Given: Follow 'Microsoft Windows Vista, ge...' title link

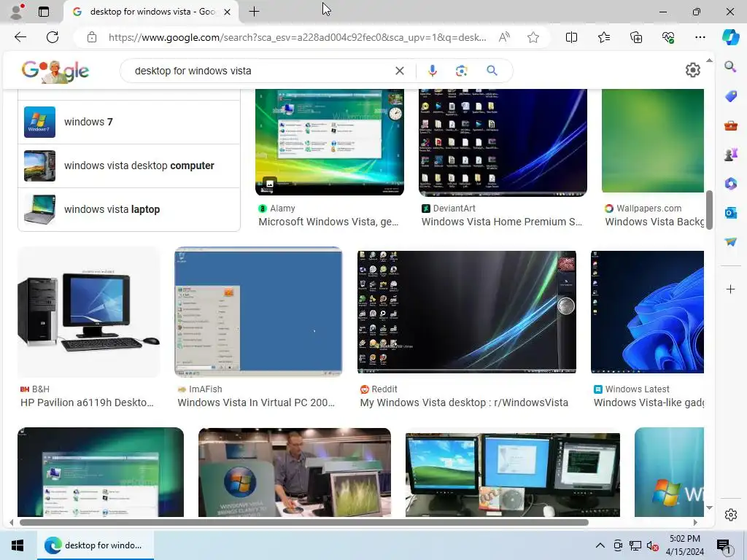Looking at the screenshot, I should [328, 222].
